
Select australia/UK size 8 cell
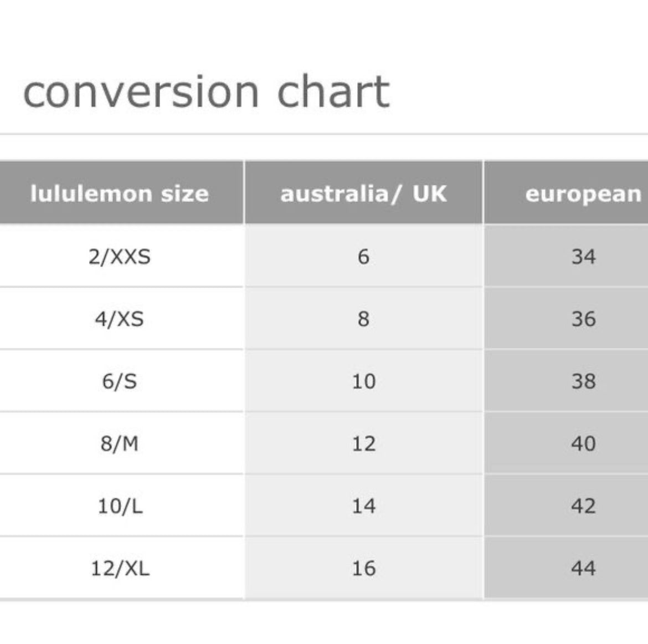[x=364, y=319]
